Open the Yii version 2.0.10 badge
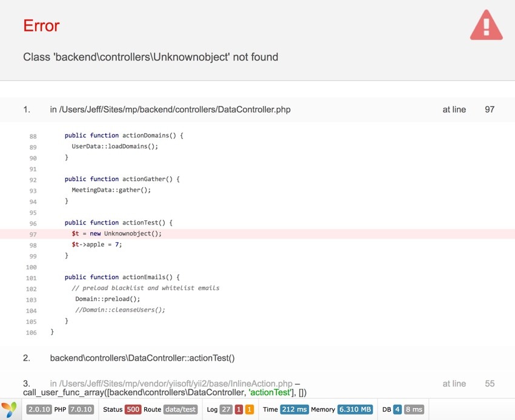The width and height of the screenshot is (515, 420). point(39,409)
